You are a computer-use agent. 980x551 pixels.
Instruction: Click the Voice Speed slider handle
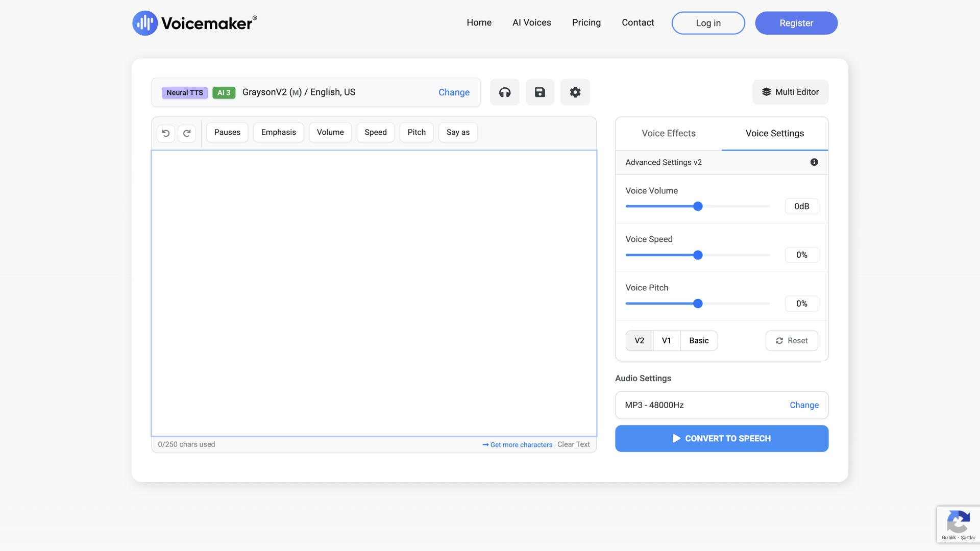tap(698, 255)
